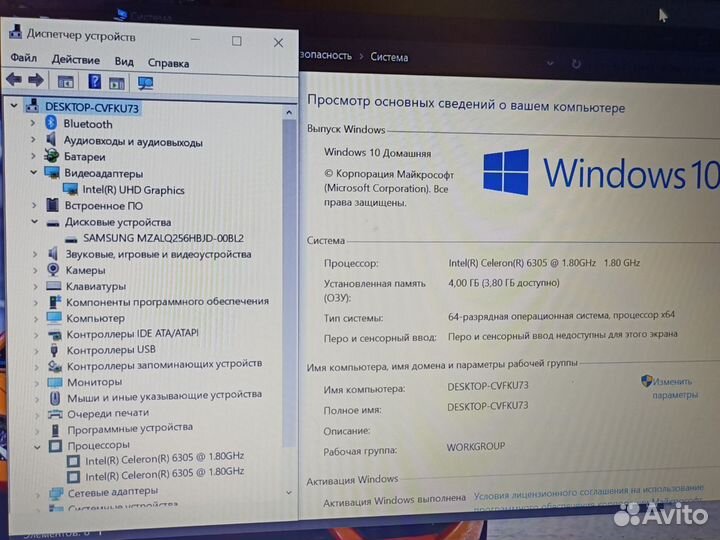Open the Действие menu
The image size is (720, 540).
click(x=76, y=60)
